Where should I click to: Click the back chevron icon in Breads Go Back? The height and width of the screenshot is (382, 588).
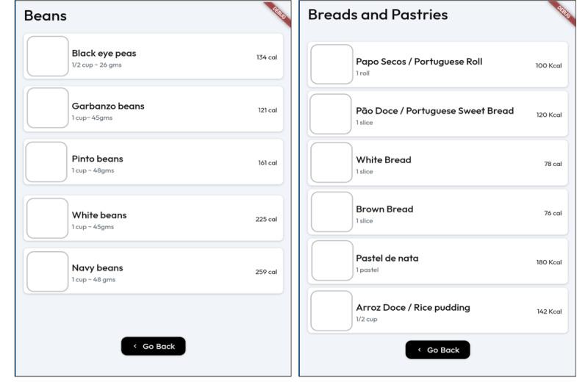pyautogui.click(x=419, y=350)
